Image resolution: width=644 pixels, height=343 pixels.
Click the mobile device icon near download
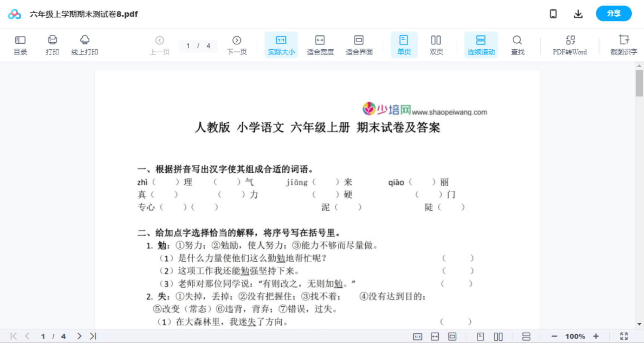553,13
